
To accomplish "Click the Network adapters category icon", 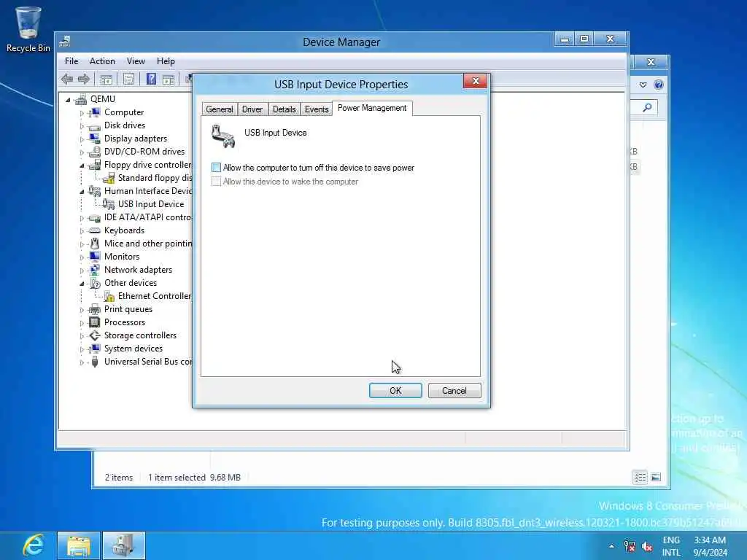I will pyautogui.click(x=95, y=270).
